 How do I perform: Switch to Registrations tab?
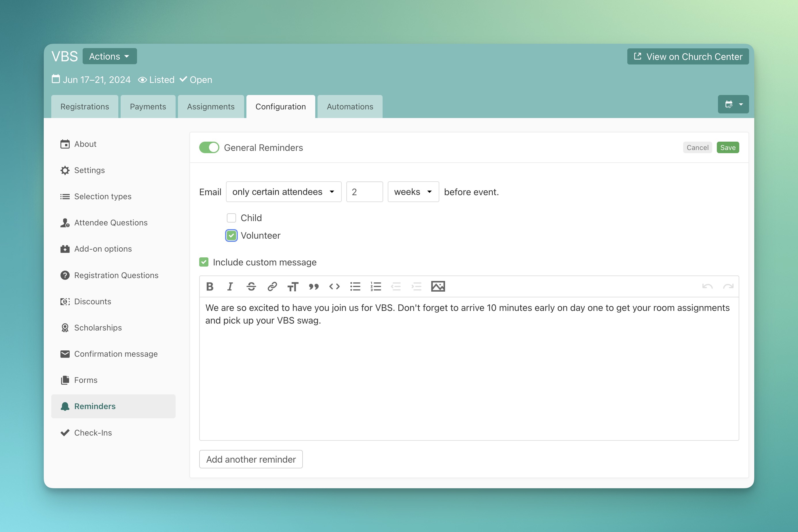click(85, 107)
